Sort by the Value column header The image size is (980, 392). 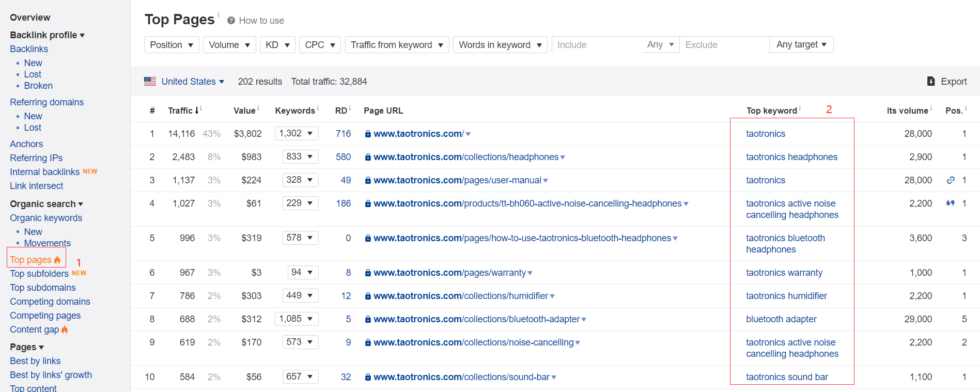[x=244, y=111]
